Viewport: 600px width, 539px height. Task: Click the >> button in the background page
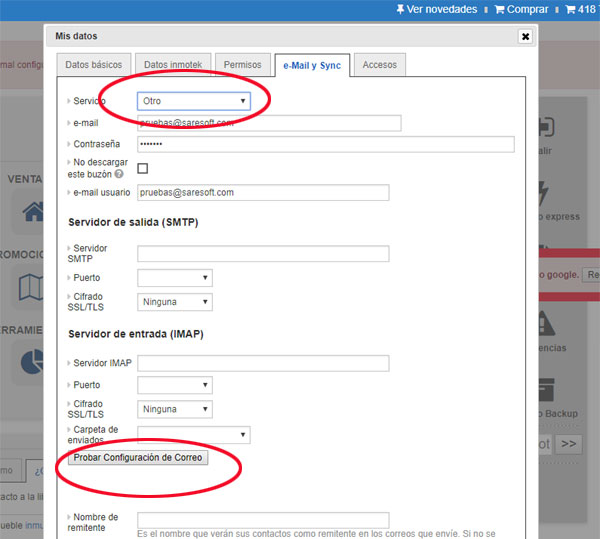[x=569, y=444]
